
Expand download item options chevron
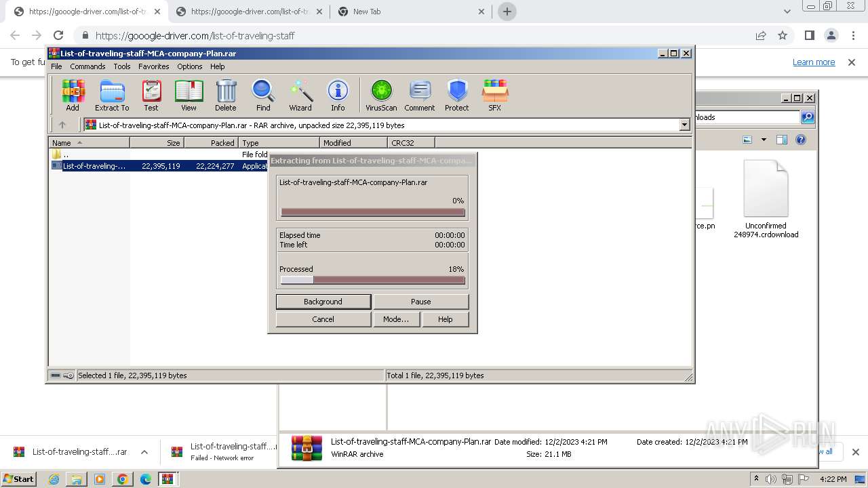(144, 452)
